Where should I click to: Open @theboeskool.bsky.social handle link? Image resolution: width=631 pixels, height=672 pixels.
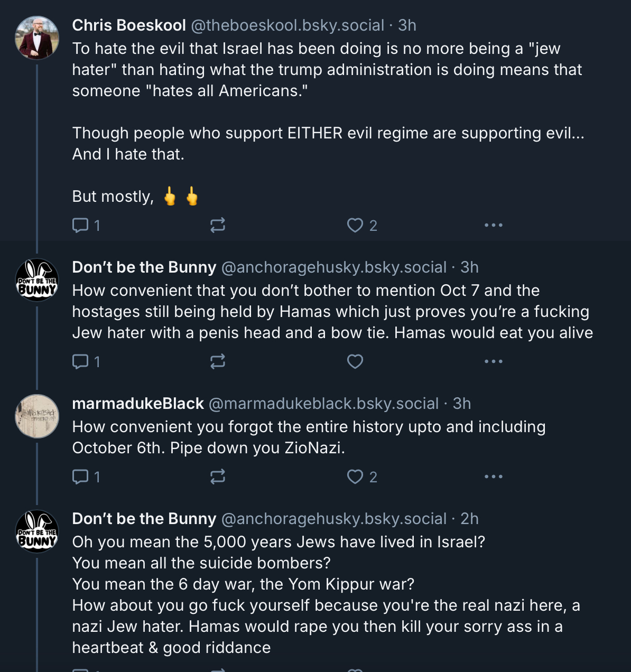point(287,25)
